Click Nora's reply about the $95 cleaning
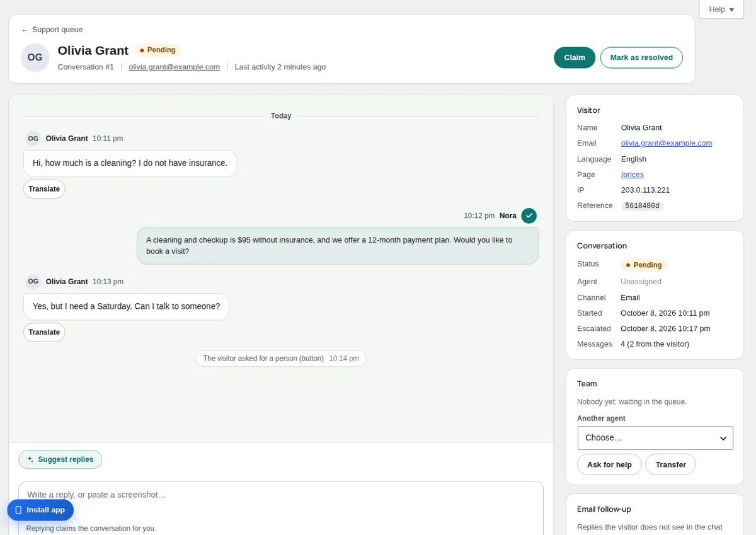 pyautogui.click(x=338, y=245)
